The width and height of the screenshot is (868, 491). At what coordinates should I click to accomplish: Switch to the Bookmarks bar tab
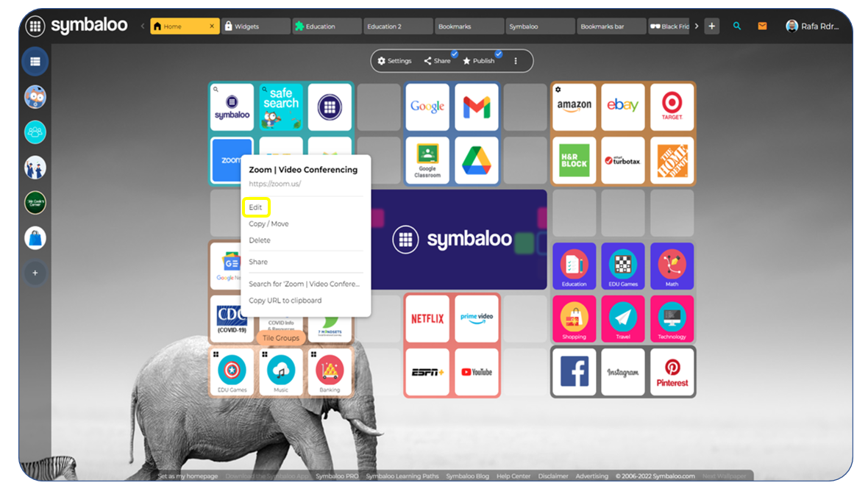click(612, 26)
